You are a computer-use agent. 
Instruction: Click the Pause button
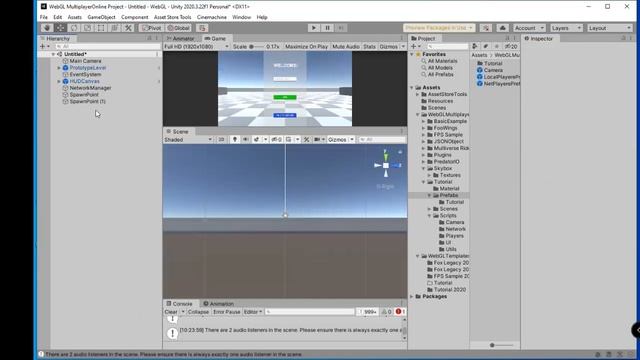pos(327,28)
